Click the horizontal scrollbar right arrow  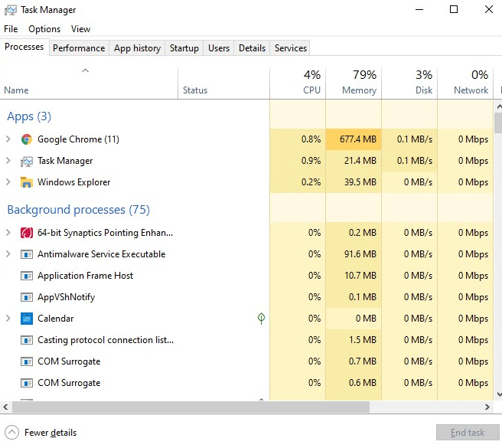[x=487, y=407]
